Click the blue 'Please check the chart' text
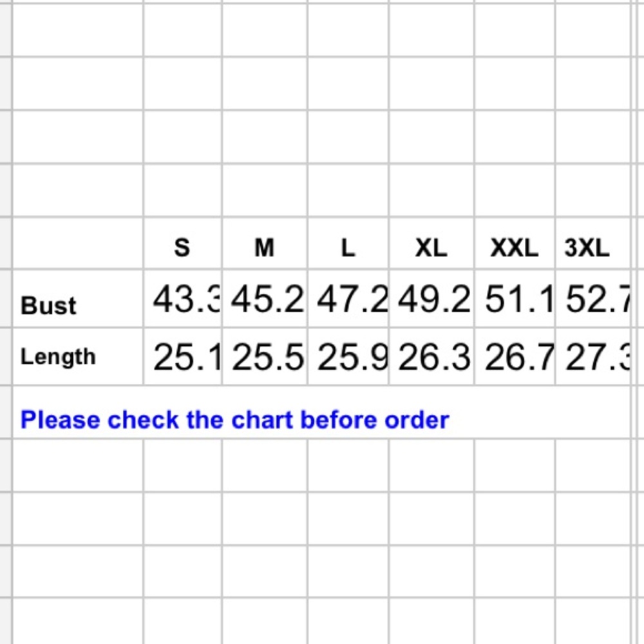The image size is (644, 644). point(234,420)
